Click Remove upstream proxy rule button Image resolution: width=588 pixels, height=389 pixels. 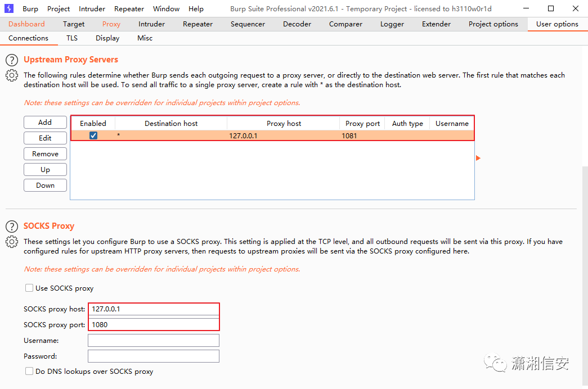(x=45, y=153)
